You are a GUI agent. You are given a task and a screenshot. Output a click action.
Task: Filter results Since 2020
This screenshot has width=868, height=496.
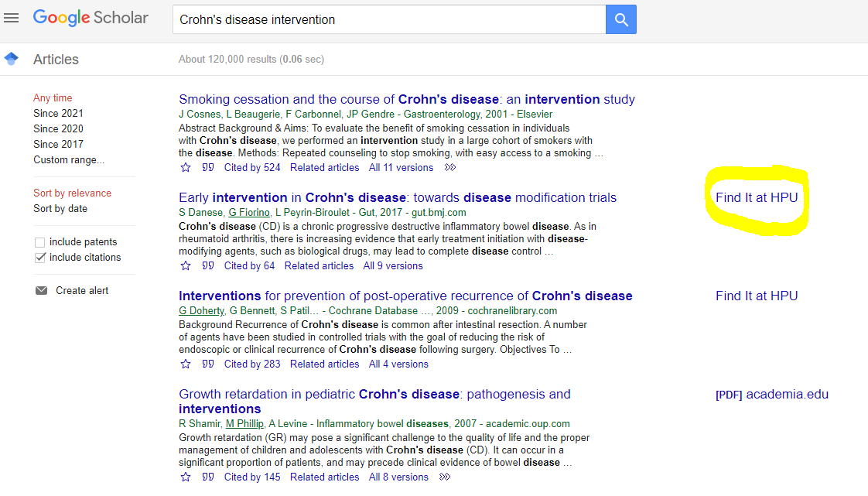(x=58, y=129)
